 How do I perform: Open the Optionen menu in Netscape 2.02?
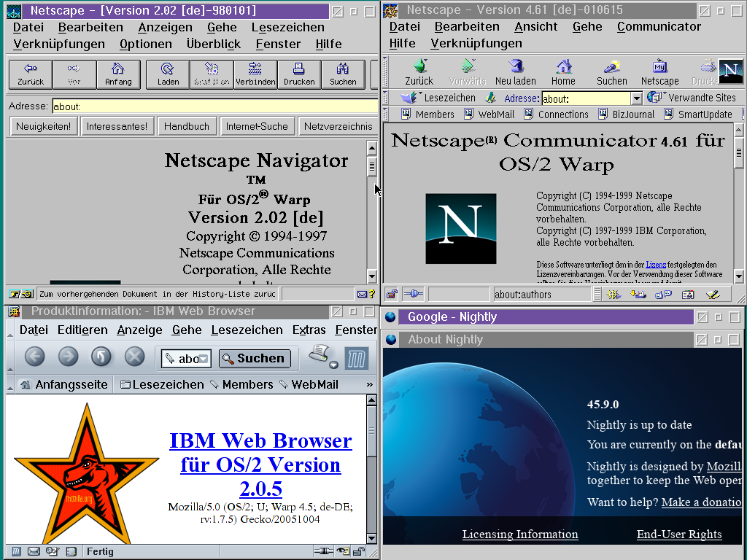click(x=146, y=44)
